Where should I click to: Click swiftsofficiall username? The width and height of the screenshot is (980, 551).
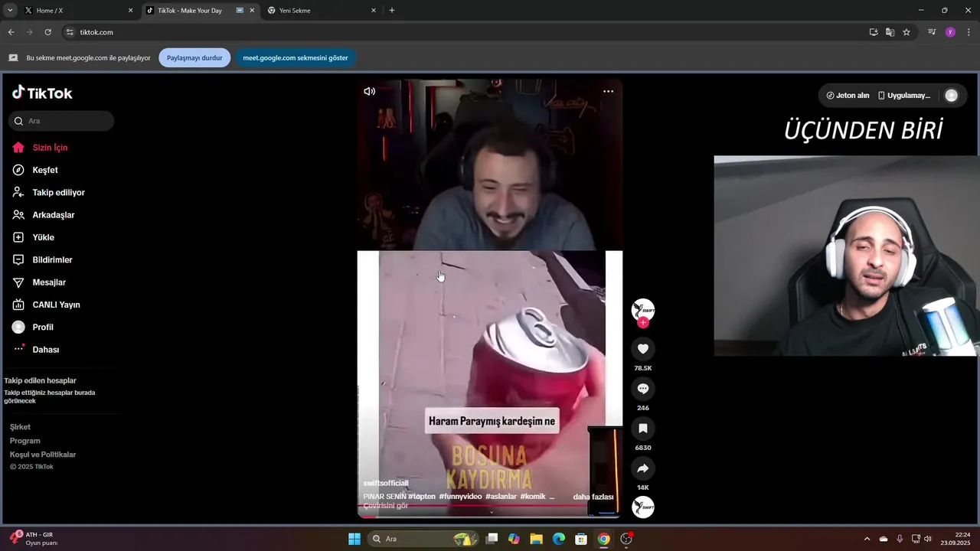tap(386, 484)
